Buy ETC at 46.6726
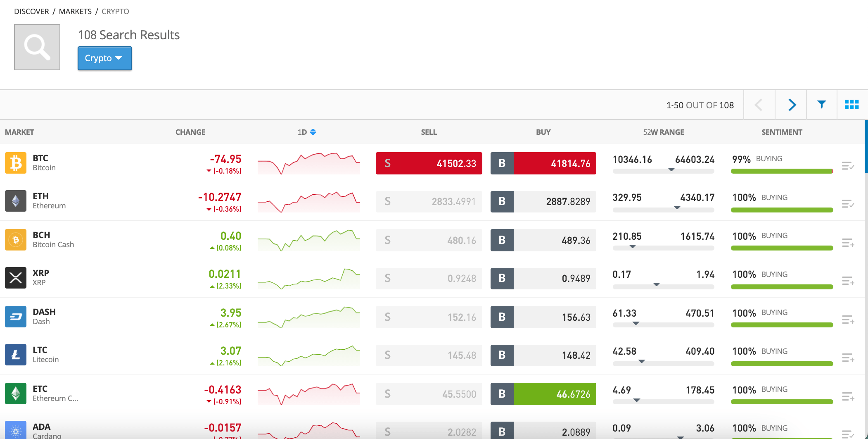 543,394
